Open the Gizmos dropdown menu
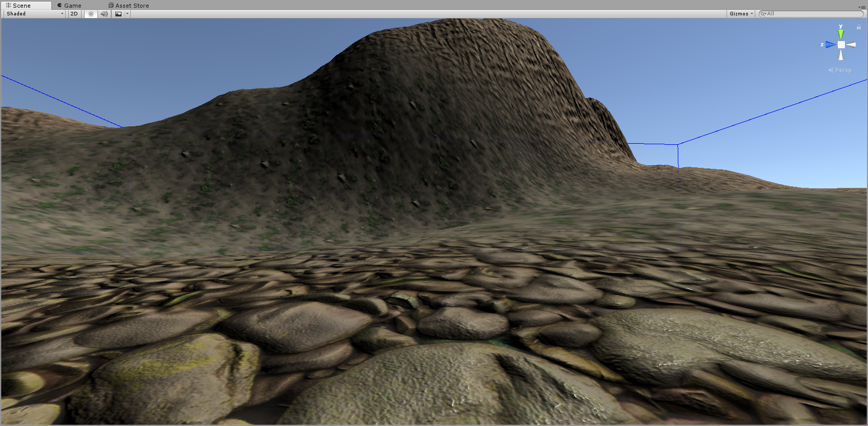The width and height of the screenshot is (868, 426). 741,14
